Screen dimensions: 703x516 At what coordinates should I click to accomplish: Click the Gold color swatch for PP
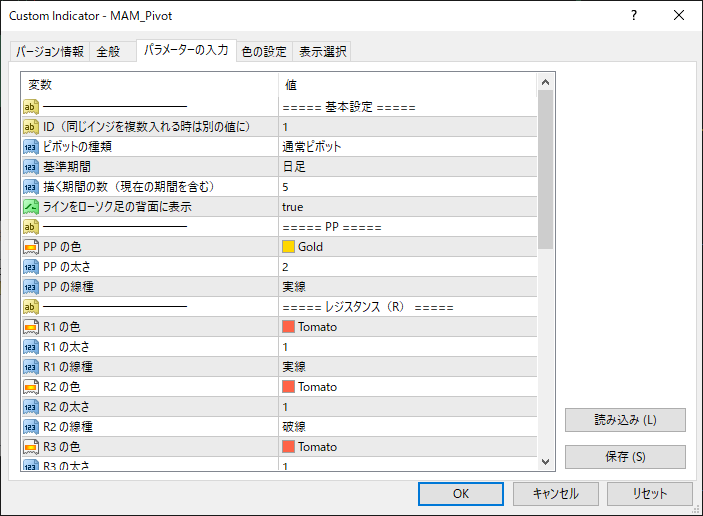click(288, 247)
